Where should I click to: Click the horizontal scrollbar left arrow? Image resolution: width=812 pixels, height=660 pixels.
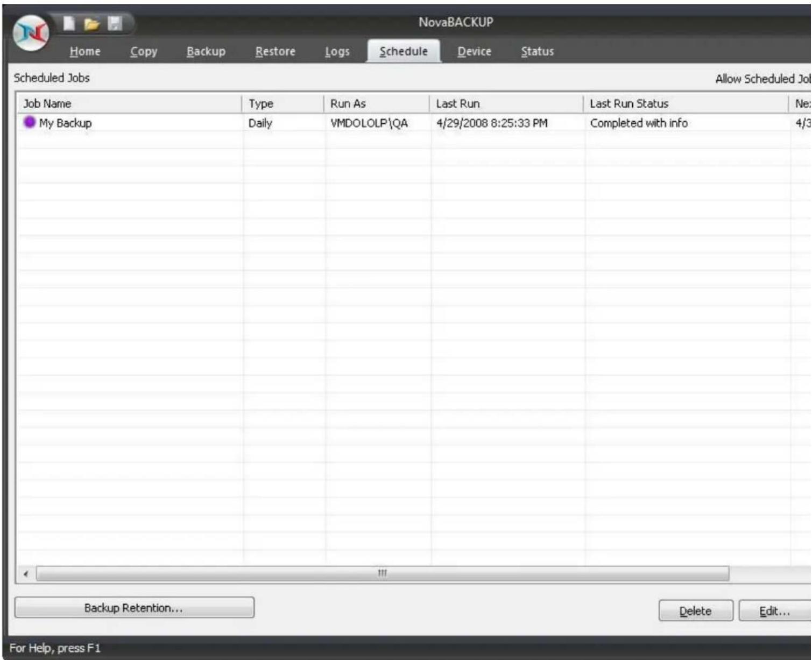pos(26,574)
